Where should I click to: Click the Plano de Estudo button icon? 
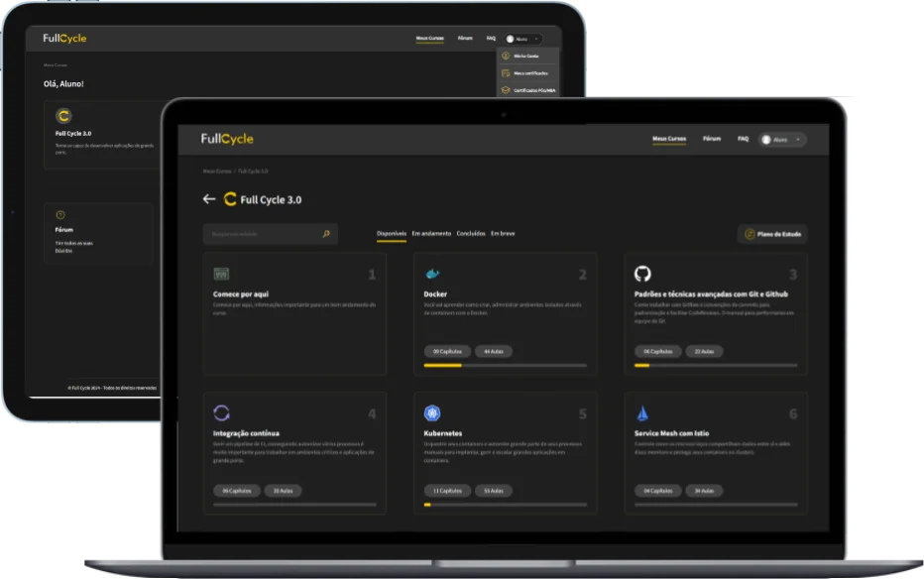(x=750, y=234)
